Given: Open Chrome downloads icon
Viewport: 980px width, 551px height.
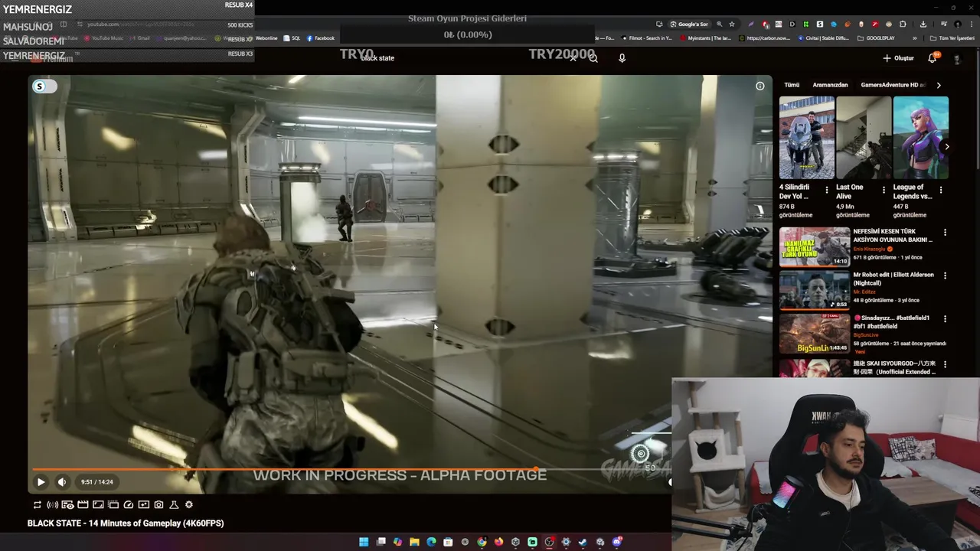Looking at the screenshot, I should [923, 24].
